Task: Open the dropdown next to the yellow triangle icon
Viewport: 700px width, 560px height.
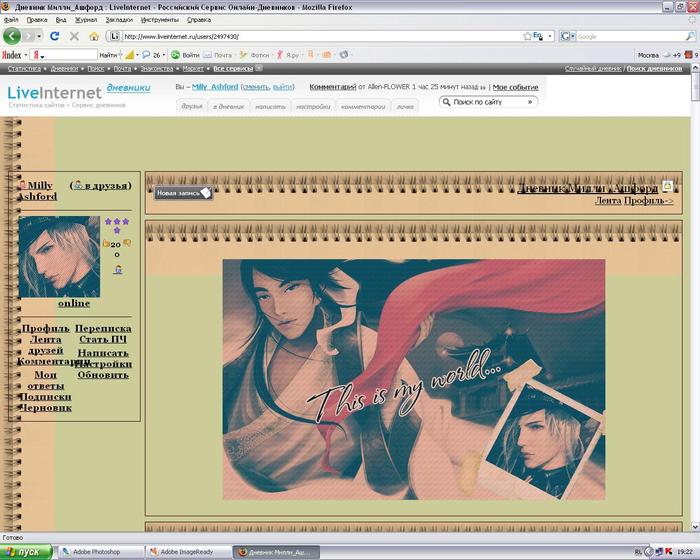Action: pyautogui.click(x=137, y=55)
